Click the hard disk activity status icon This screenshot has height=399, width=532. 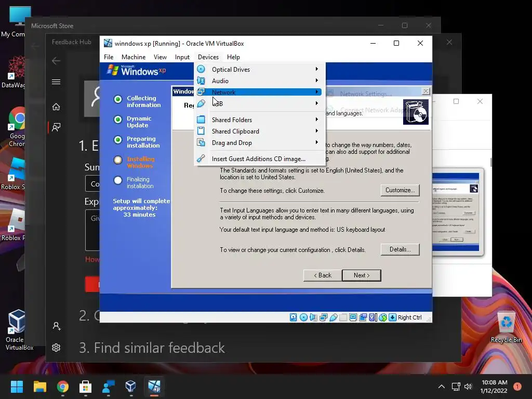[294, 317]
